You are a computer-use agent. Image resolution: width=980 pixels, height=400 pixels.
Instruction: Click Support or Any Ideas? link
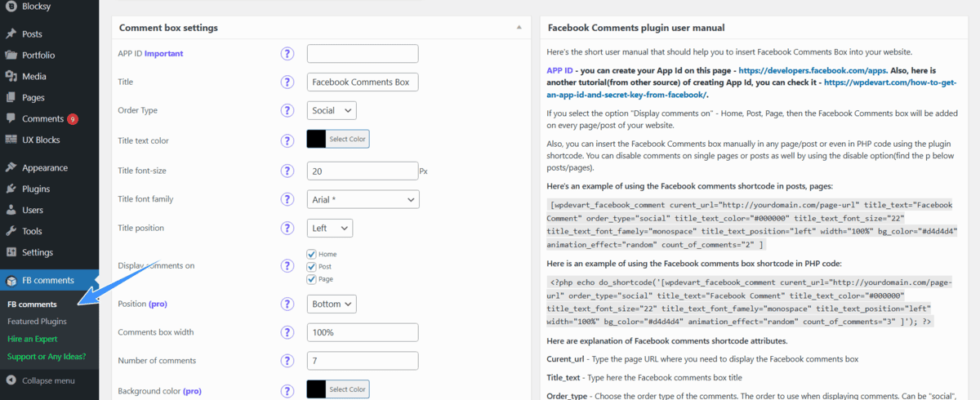(x=47, y=357)
